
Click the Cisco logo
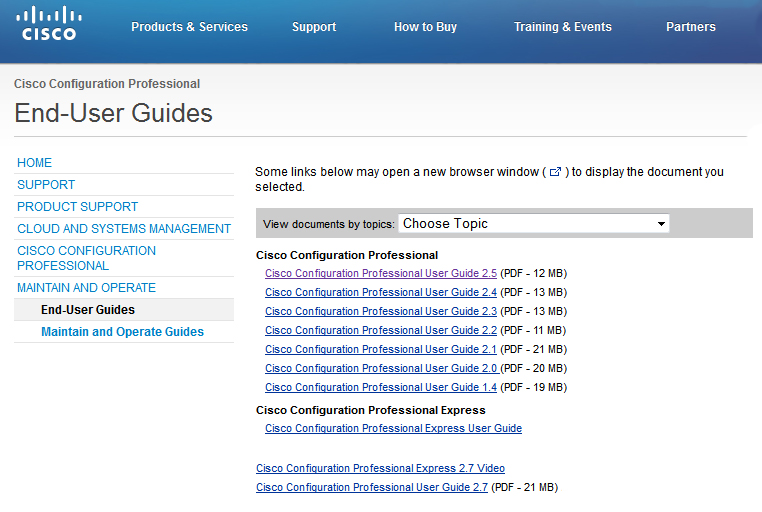tap(49, 22)
